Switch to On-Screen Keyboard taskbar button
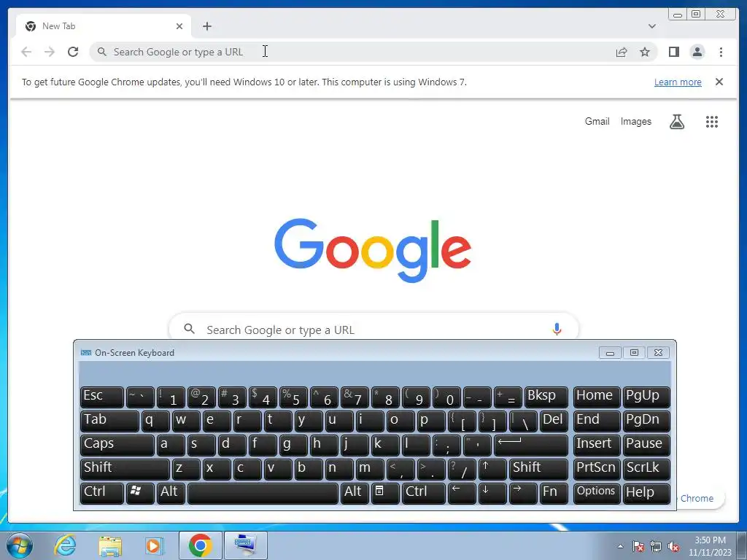This screenshot has width=747, height=560. click(246, 545)
